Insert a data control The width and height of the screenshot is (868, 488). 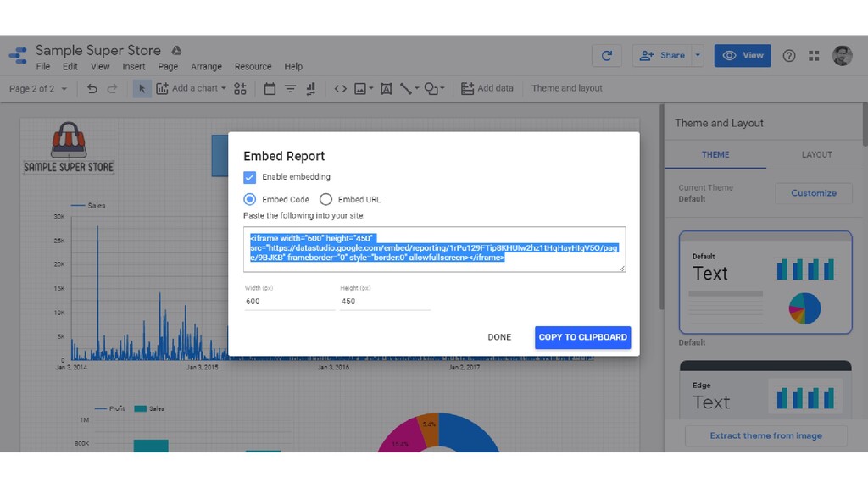[x=310, y=88]
